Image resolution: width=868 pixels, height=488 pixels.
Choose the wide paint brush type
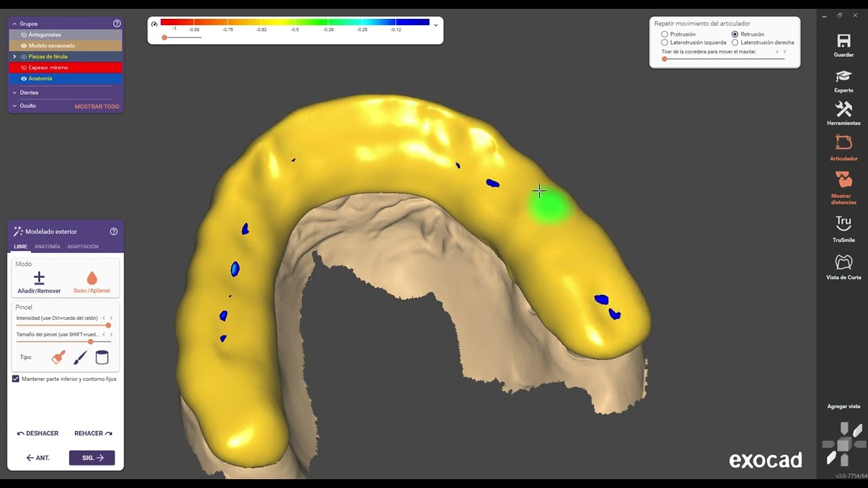click(58, 357)
